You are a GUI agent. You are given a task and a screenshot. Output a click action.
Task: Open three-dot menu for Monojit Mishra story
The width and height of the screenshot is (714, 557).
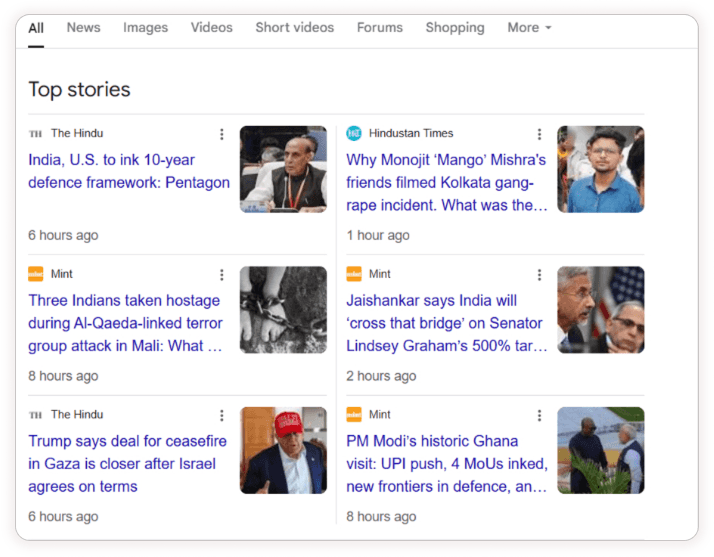pyautogui.click(x=540, y=134)
